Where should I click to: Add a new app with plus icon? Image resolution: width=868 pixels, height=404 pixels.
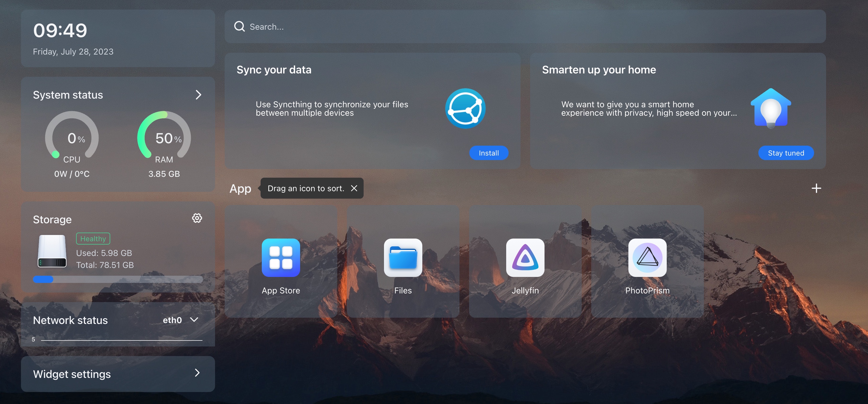click(816, 188)
